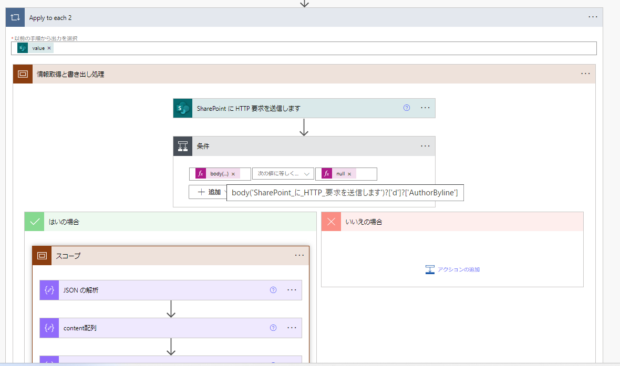Click the output selection input field
Viewport: 620px width, 366px height.
[304, 48]
